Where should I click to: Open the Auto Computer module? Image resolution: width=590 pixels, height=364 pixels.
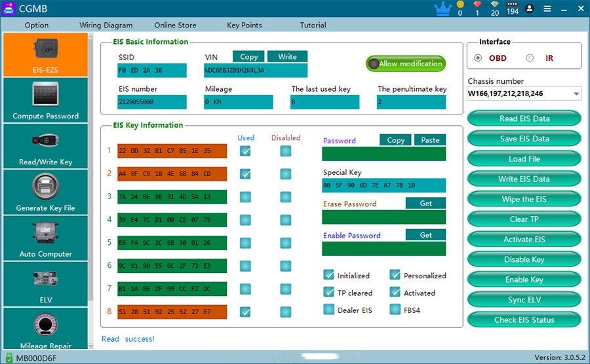point(45,238)
